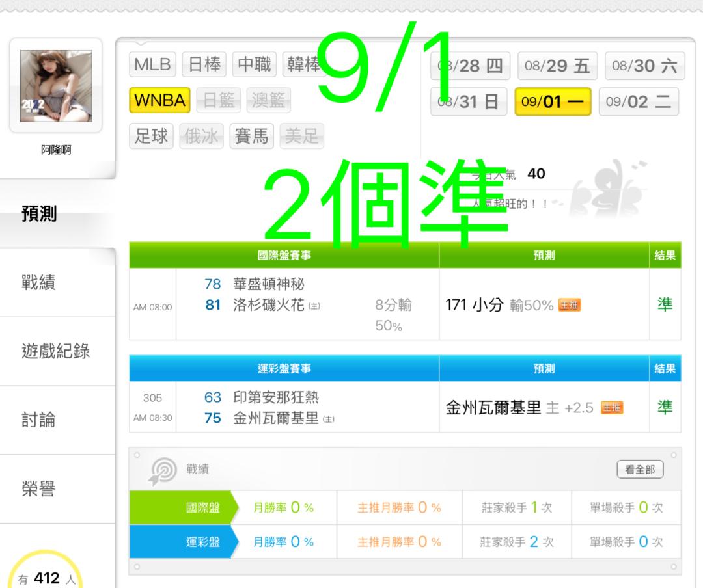Open the user avatar photo
Image resolution: width=703 pixels, height=588 pixels.
tap(56, 86)
